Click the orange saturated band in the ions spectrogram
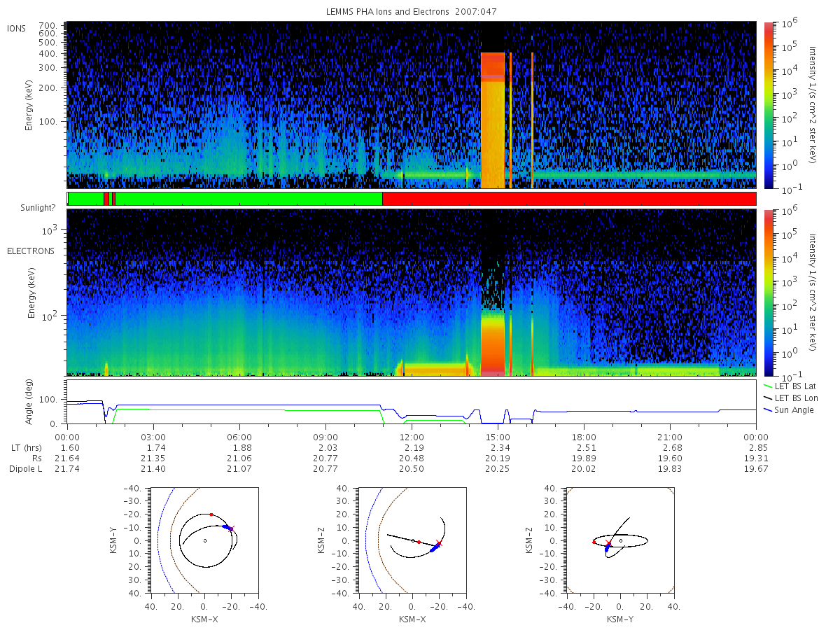The width and height of the screenshot is (840, 630). (x=493, y=120)
